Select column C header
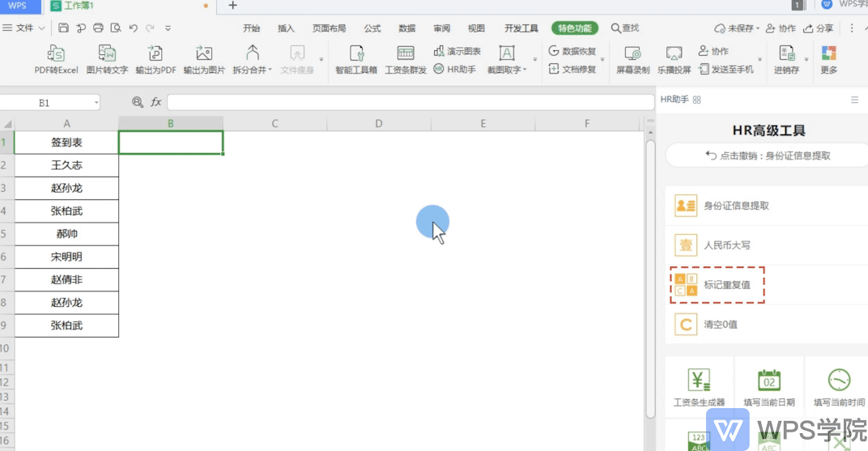The width and height of the screenshot is (868, 451). click(274, 123)
